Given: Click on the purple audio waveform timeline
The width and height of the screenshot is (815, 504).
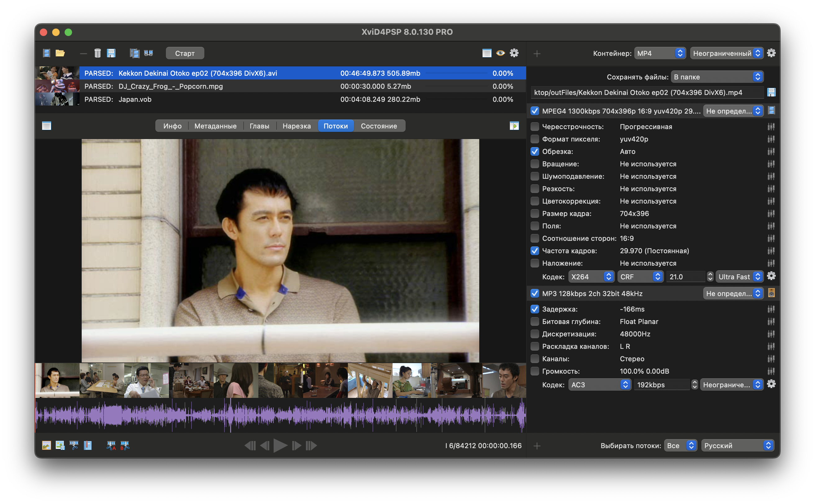Looking at the screenshot, I should click(x=280, y=415).
